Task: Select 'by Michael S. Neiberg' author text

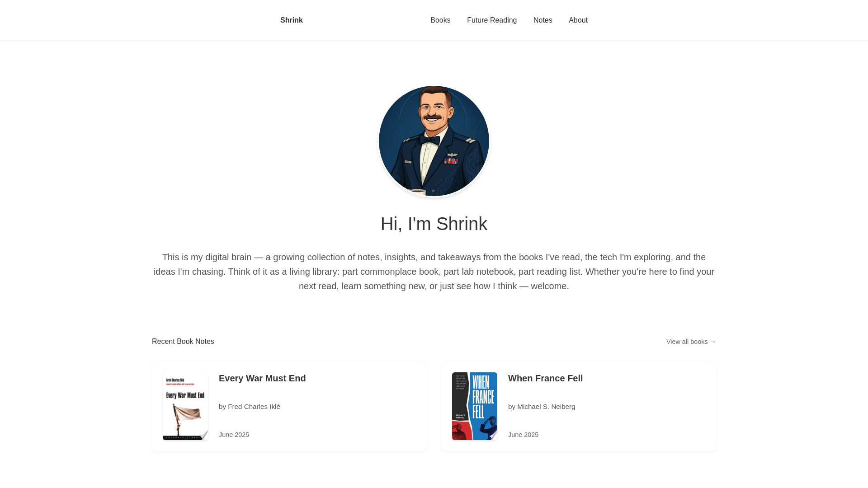Action: (542, 407)
